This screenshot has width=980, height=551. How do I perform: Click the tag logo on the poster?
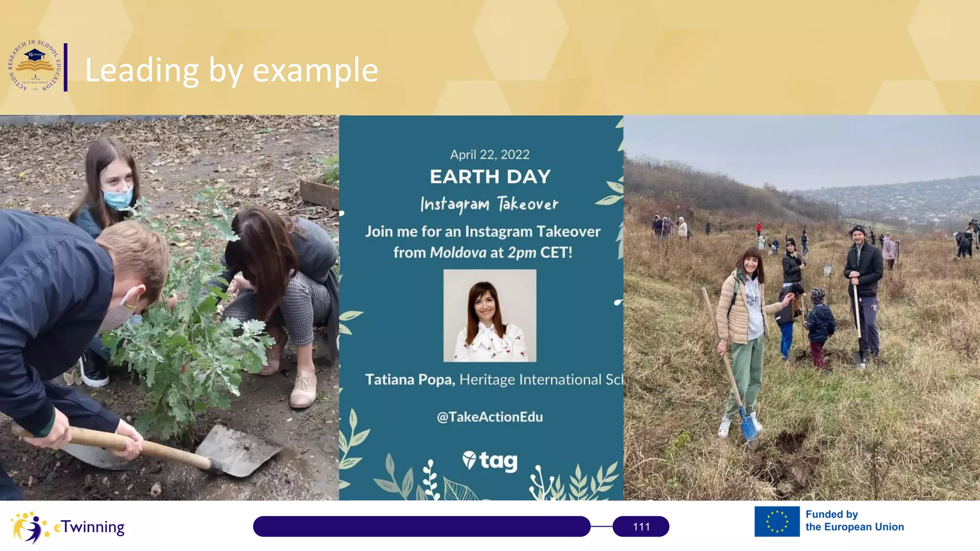490,461
